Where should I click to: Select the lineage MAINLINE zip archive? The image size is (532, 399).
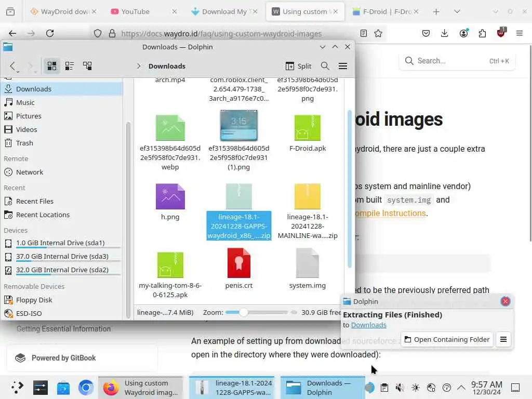coord(308,212)
